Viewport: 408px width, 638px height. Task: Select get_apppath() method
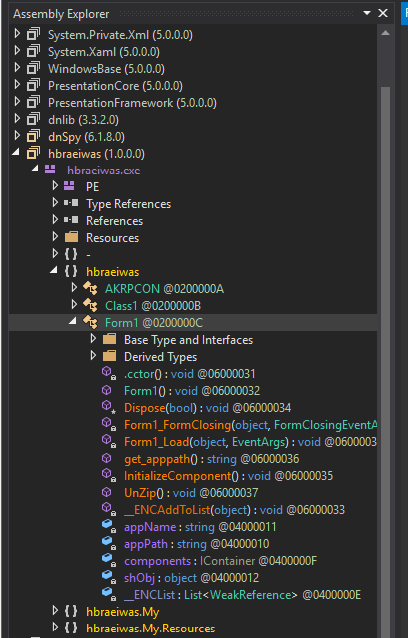212,459
